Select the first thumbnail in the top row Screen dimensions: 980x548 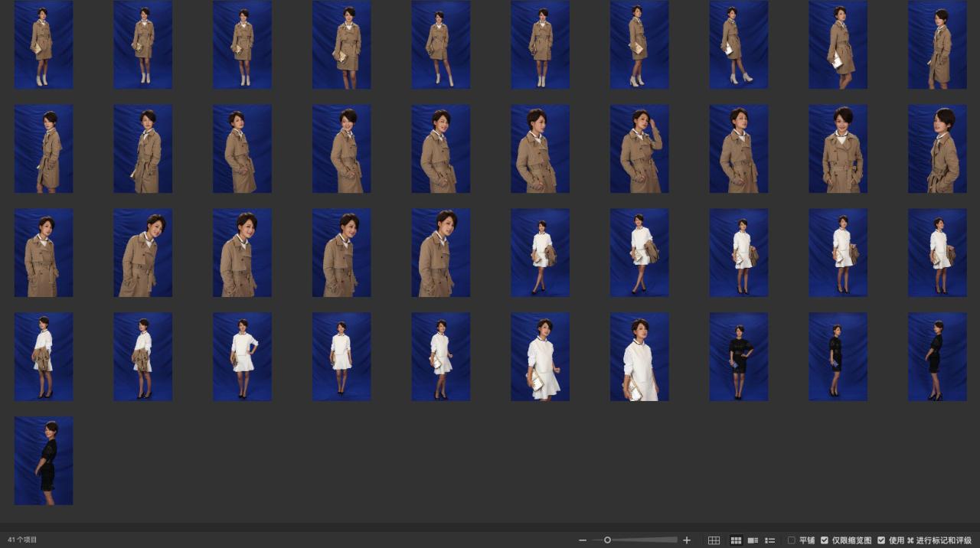(x=44, y=44)
